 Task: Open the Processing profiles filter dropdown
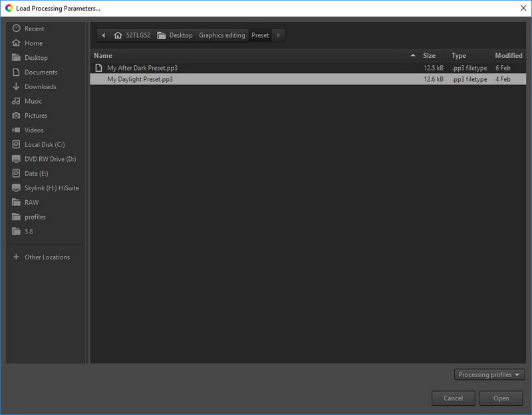(490, 374)
